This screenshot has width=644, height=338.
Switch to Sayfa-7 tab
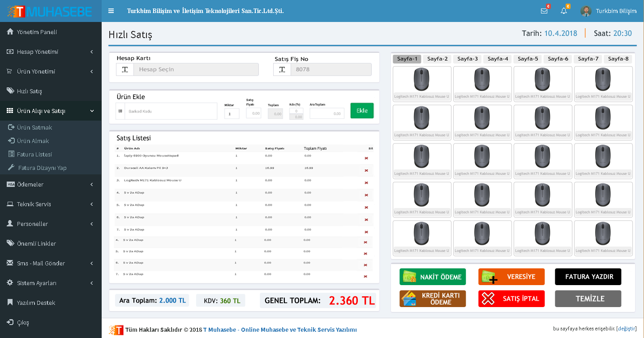[588, 59]
